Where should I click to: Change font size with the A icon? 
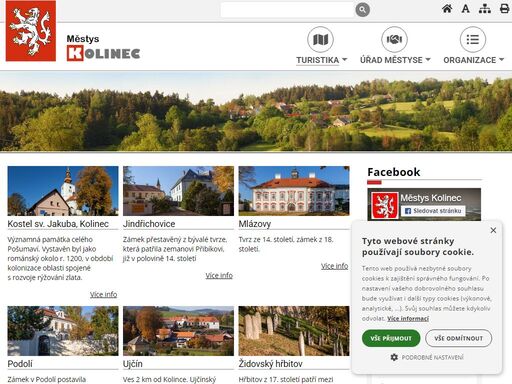click(x=466, y=9)
